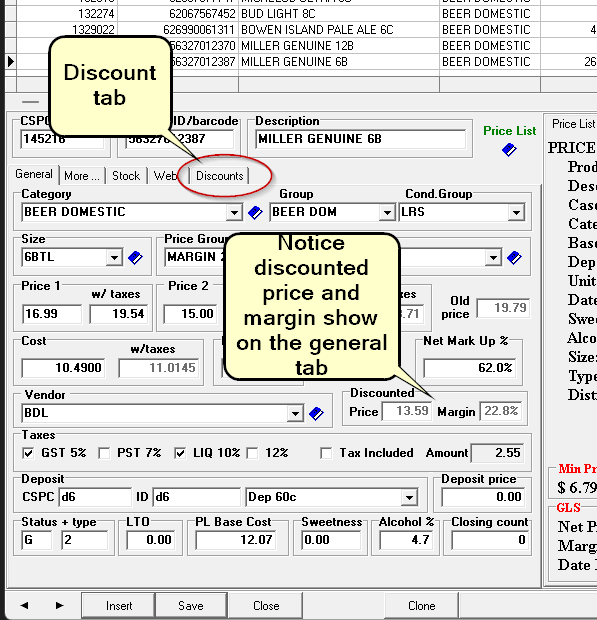Open lookup book icon beside Vendor
Viewport: 597px width, 620px height.
coord(316,414)
